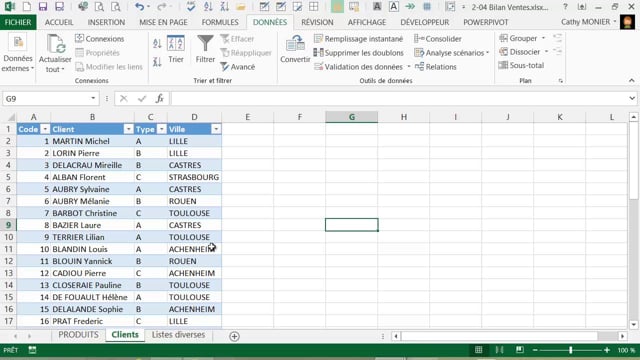Viewport: 640px width, 360px height.
Task: Switch to Page Layout view icon
Action: (499, 350)
